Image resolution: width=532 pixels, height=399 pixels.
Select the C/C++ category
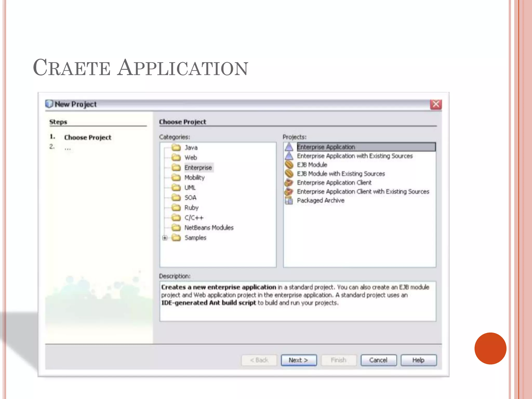(194, 218)
